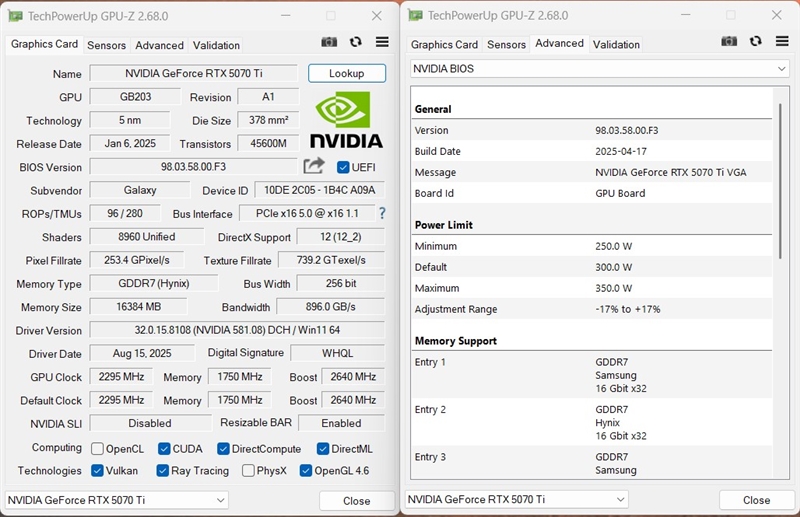
Task: Click the camera icon in right window
Action: pos(729,41)
